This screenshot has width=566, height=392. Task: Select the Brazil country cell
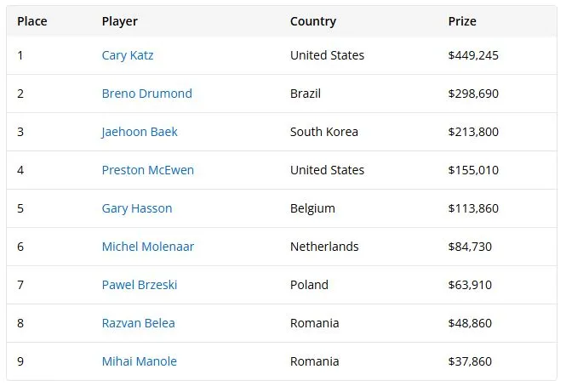point(306,94)
